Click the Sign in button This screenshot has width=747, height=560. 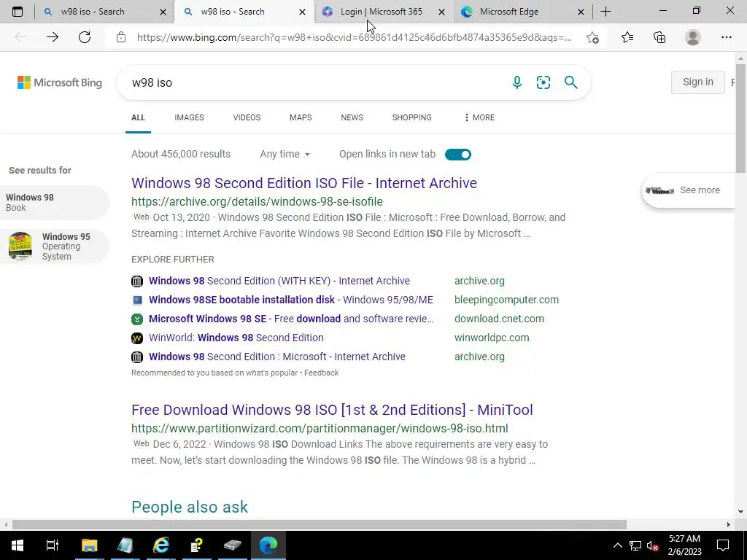point(698,82)
